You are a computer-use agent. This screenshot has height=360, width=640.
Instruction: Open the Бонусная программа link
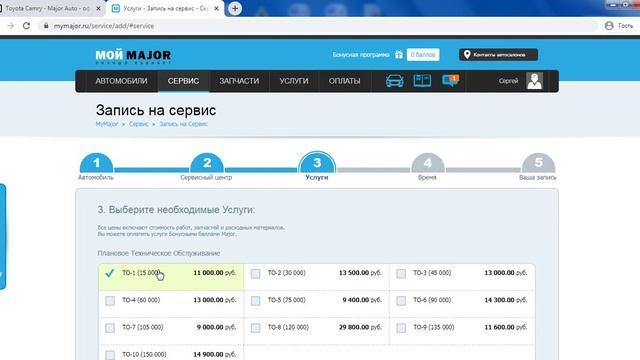(361, 55)
